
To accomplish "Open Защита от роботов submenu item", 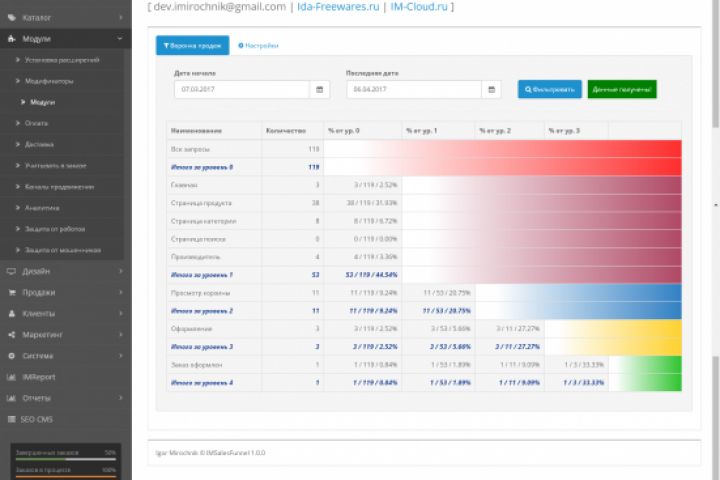I will (x=62, y=229).
